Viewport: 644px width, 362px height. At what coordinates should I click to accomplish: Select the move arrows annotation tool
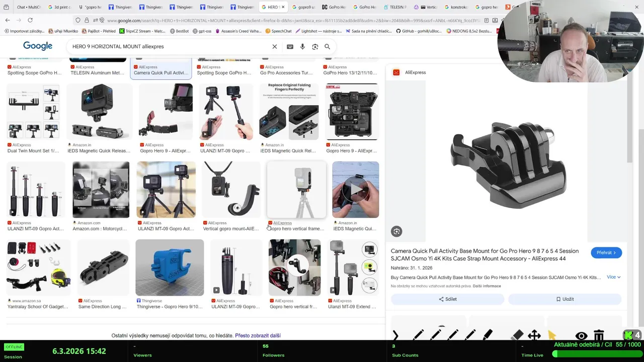534,335
